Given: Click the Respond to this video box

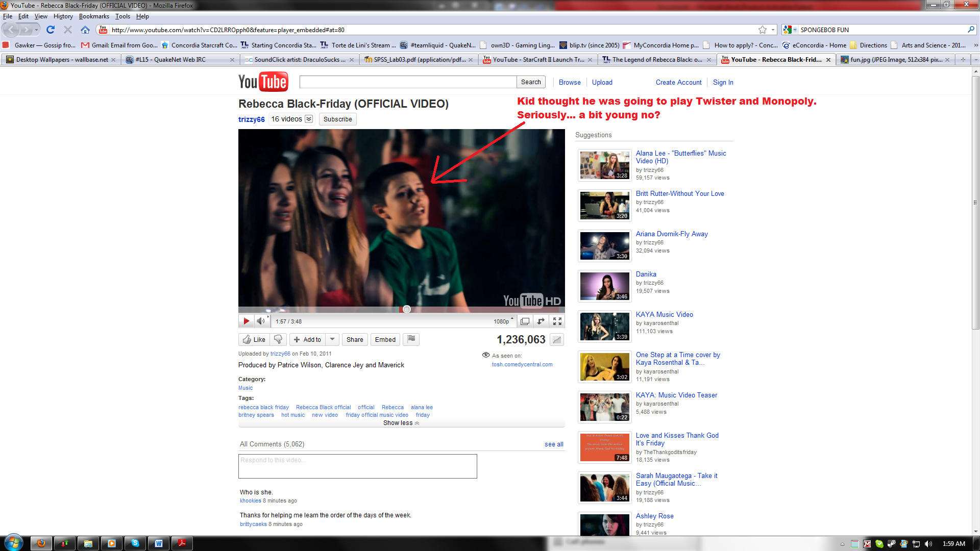Looking at the screenshot, I should click(x=357, y=466).
